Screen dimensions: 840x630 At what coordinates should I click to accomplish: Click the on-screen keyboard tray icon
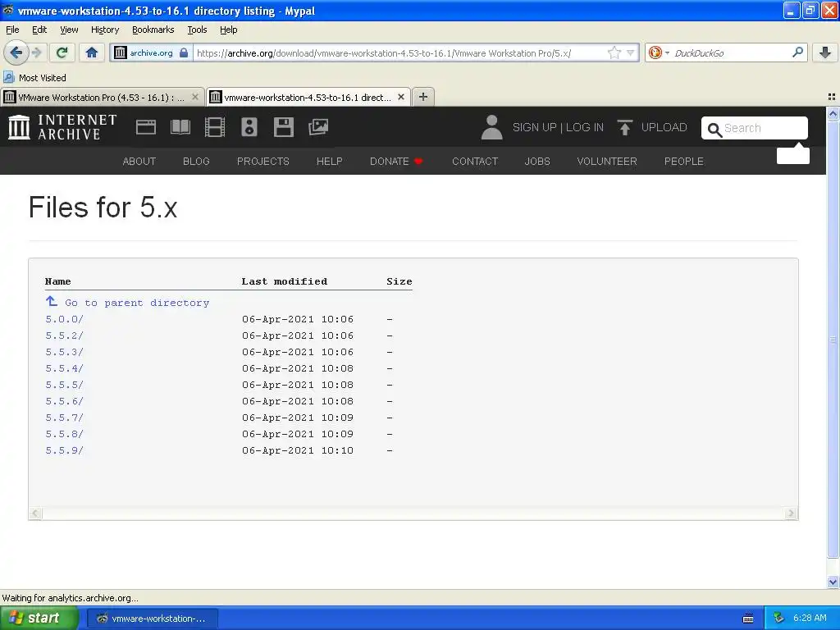click(748, 619)
